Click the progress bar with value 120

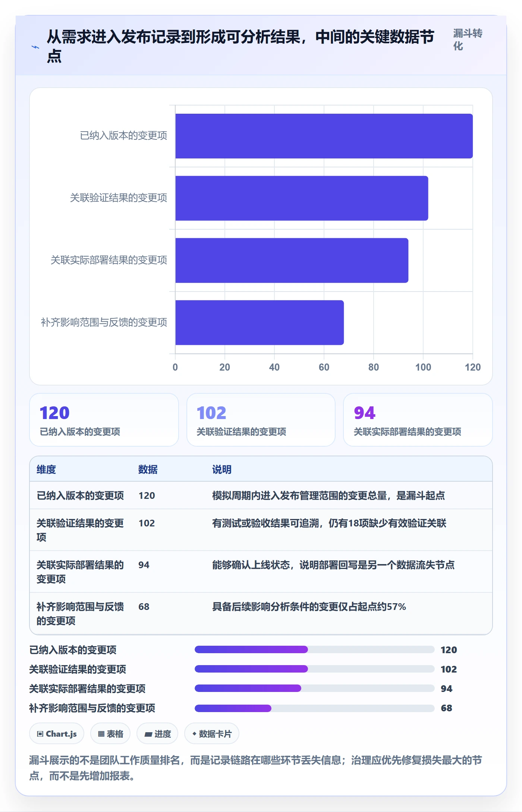[315, 649]
